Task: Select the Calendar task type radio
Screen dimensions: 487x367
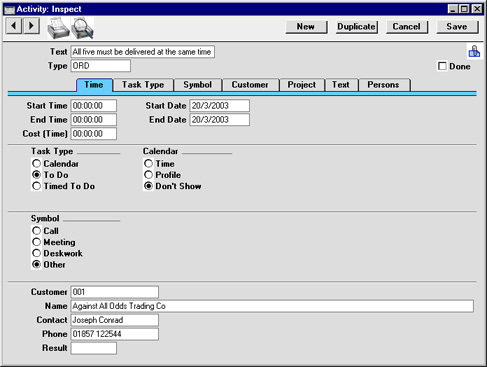Action: 37,164
